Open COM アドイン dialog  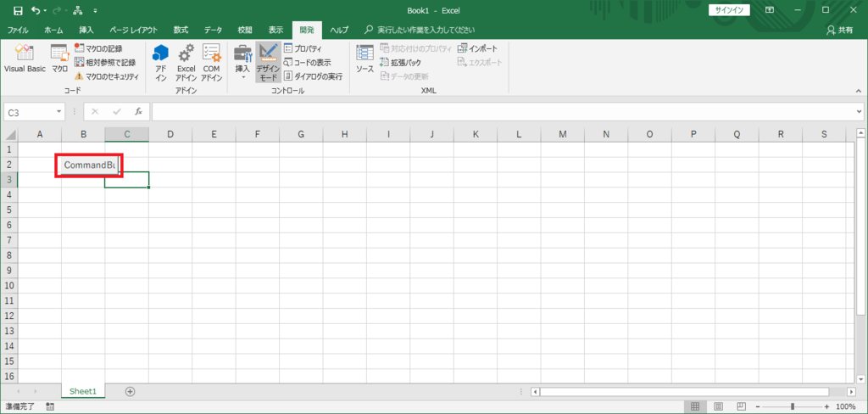[211, 63]
